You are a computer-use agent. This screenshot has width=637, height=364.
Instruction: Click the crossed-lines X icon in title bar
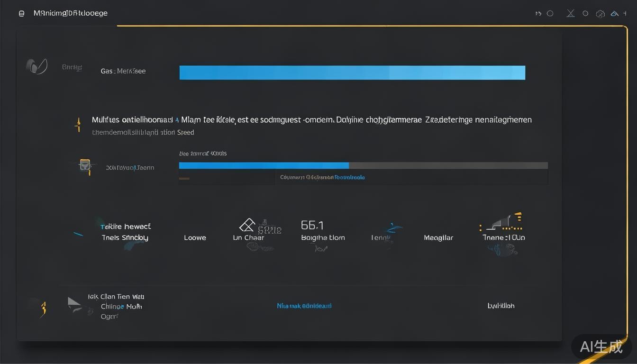point(571,14)
